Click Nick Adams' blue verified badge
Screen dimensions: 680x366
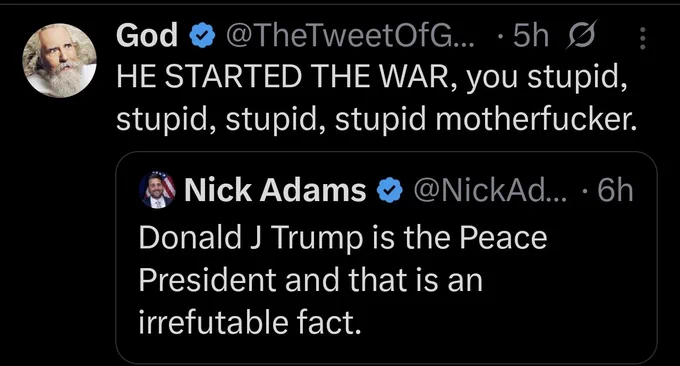tap(390, 190)
